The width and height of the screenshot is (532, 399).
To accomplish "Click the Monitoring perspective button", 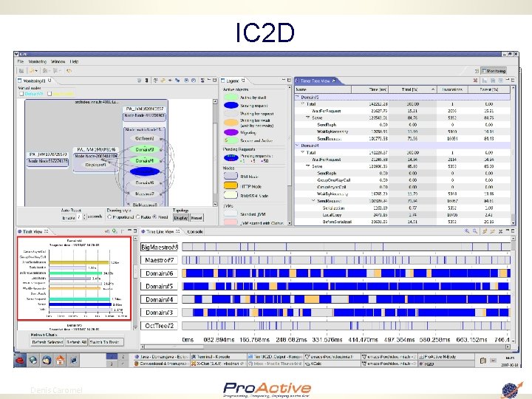I will (x=494, y=71).
